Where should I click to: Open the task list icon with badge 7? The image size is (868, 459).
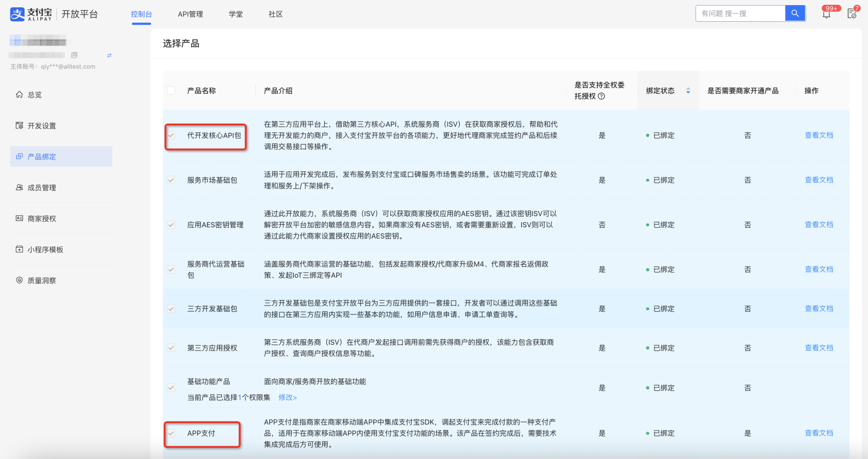[852, 14]
